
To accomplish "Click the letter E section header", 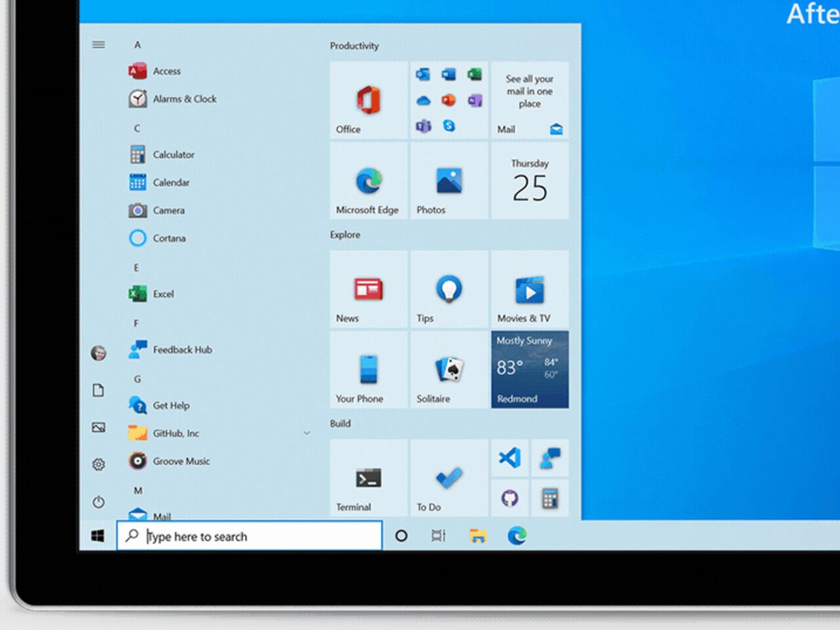I will point(136,268).
